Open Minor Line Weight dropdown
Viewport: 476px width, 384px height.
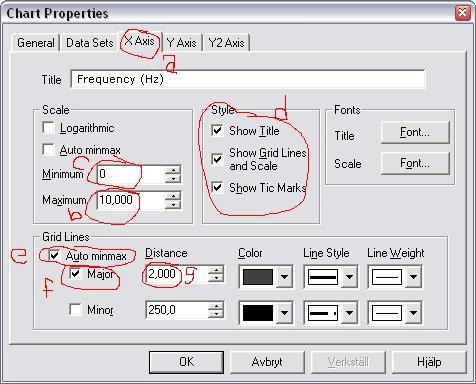[x=413, y=313]
